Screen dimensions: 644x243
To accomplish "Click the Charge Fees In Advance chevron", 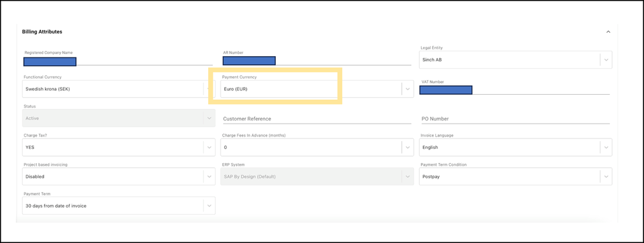I will point(407,148).
